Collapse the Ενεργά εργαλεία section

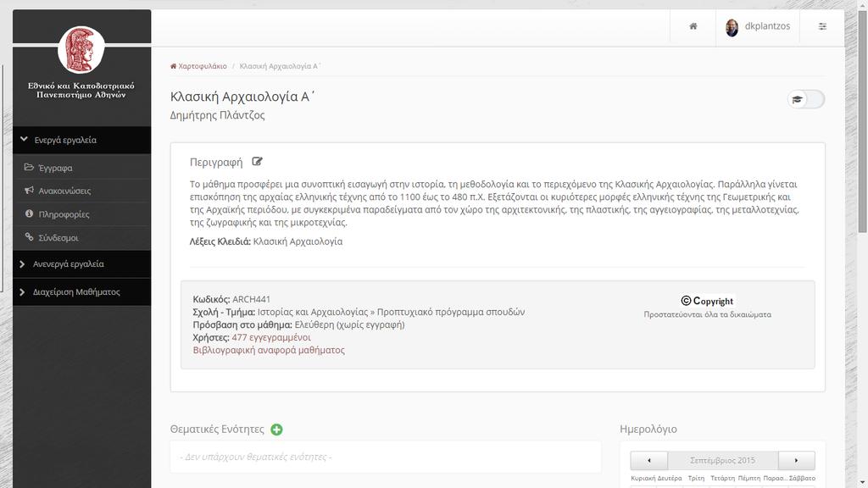(x=82, y=140)
